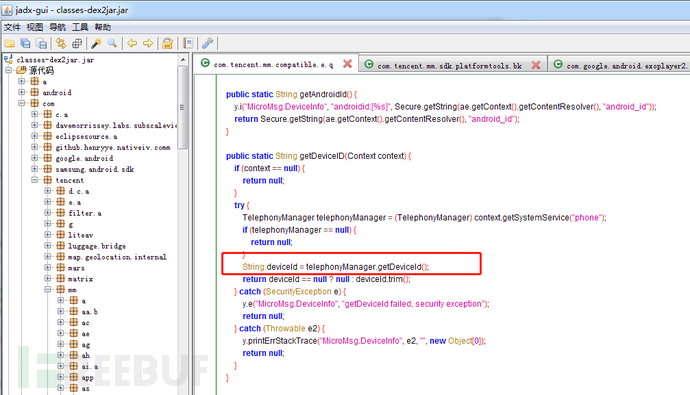Image resolution: width=690 pixels, height=395 pixels.
Task: Expand the android package node
Action: click(x=22, y=92)
